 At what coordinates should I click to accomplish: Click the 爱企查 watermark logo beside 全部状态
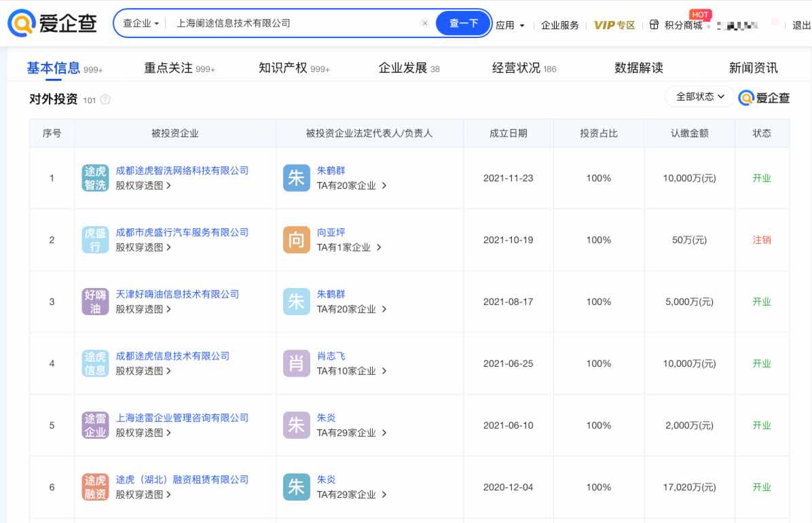pyautogui.click(x=764, y=97)
